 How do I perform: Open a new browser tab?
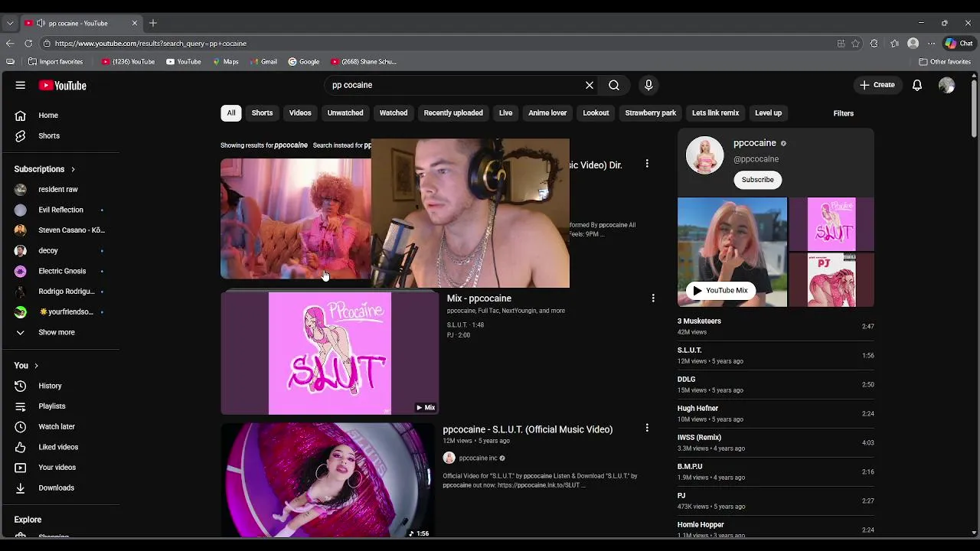tap(153, 23)
